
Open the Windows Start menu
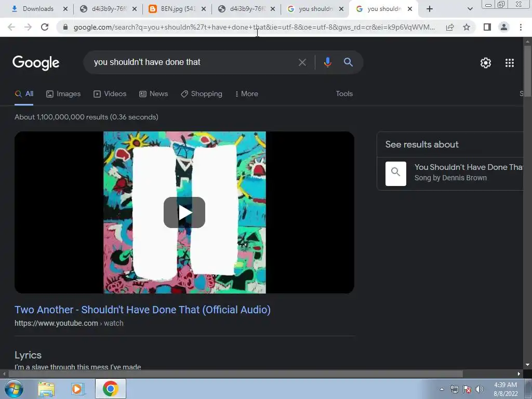14,389
